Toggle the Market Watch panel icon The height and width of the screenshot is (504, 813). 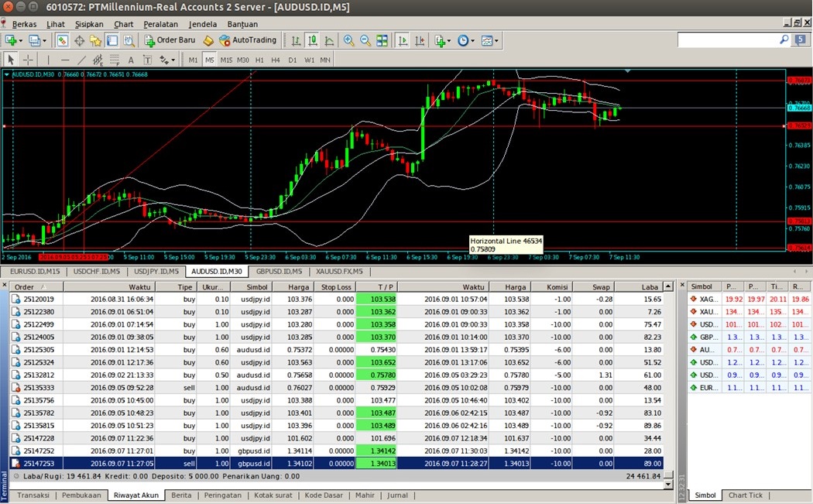[x=62, y=40]
